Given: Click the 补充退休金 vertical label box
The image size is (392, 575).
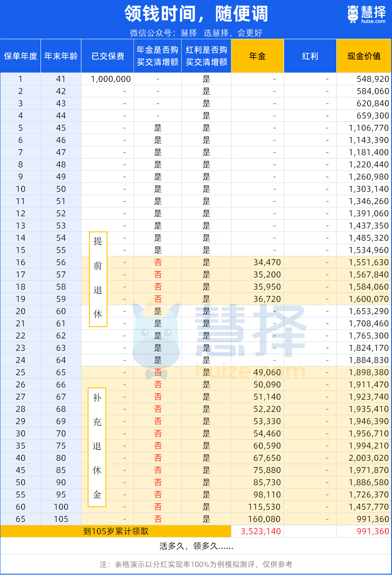Looking at the screenshot, I should 97,447.
